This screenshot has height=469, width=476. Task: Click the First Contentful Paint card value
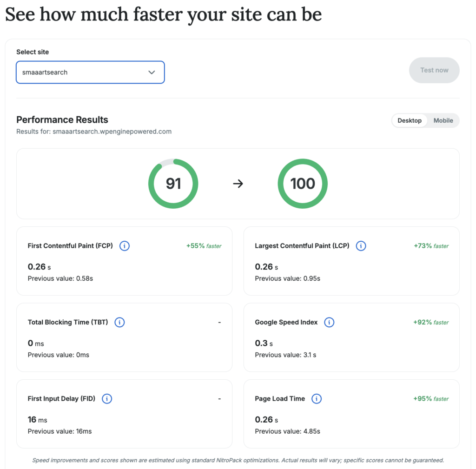click(x=39, y=267)
